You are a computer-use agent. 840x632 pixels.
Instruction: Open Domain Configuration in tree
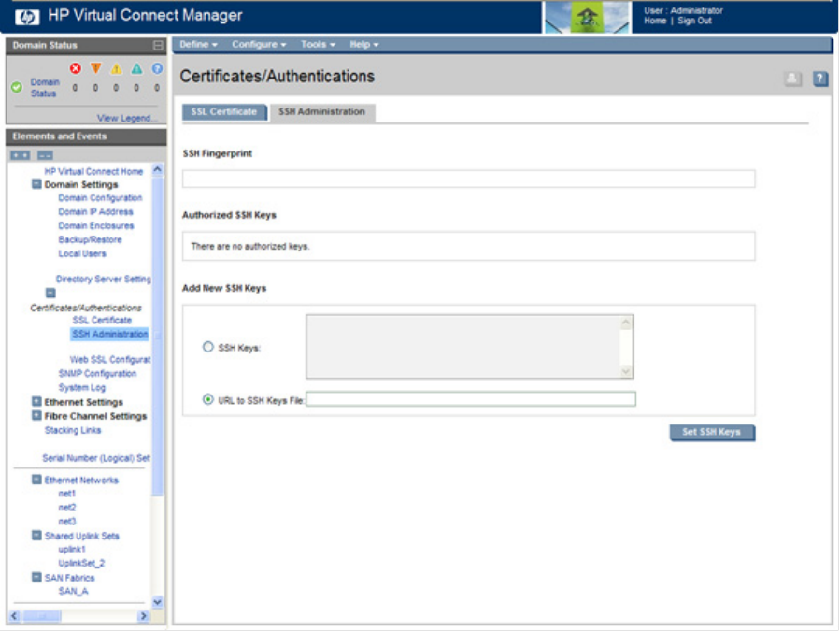pyautogui.click(x=100, y=198)
